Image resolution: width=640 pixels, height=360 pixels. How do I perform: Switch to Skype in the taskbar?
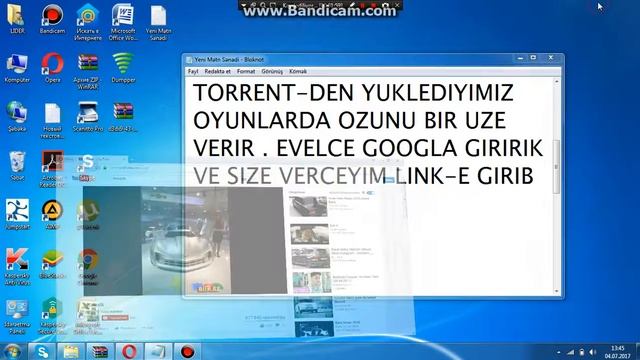click(42, 351)
